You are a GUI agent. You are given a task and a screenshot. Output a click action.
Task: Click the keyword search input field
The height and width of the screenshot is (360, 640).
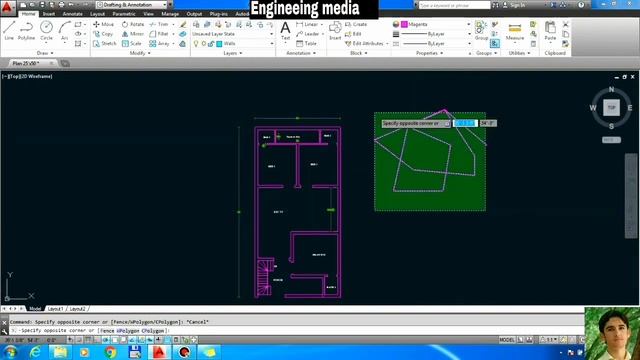pyautogui.click(x=454, y=5)
